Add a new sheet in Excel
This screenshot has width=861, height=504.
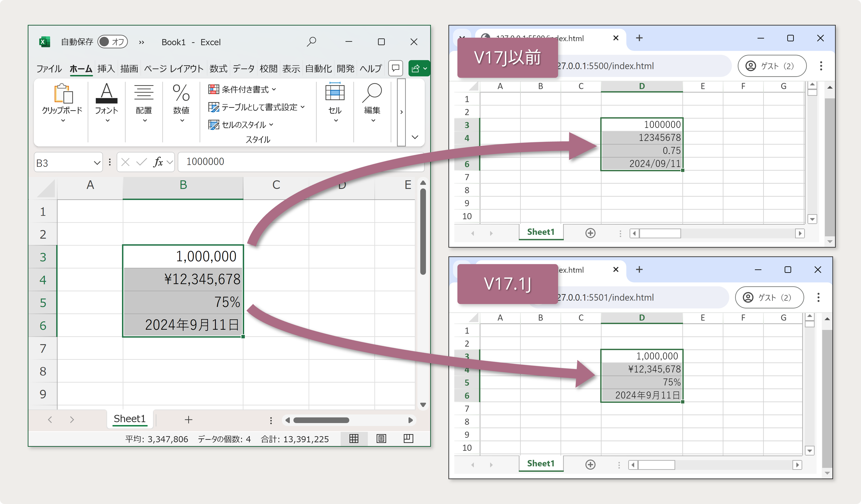[189, 420]
